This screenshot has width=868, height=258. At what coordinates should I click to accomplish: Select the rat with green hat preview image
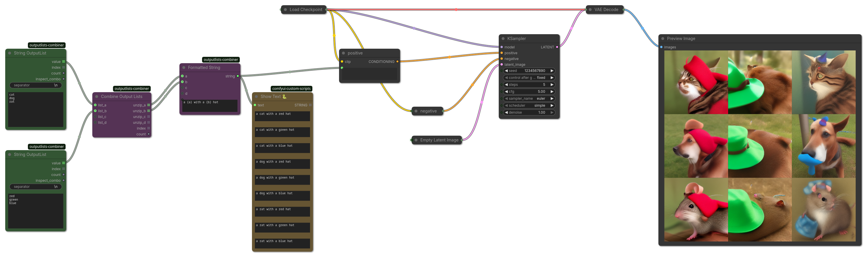point(760,210)
